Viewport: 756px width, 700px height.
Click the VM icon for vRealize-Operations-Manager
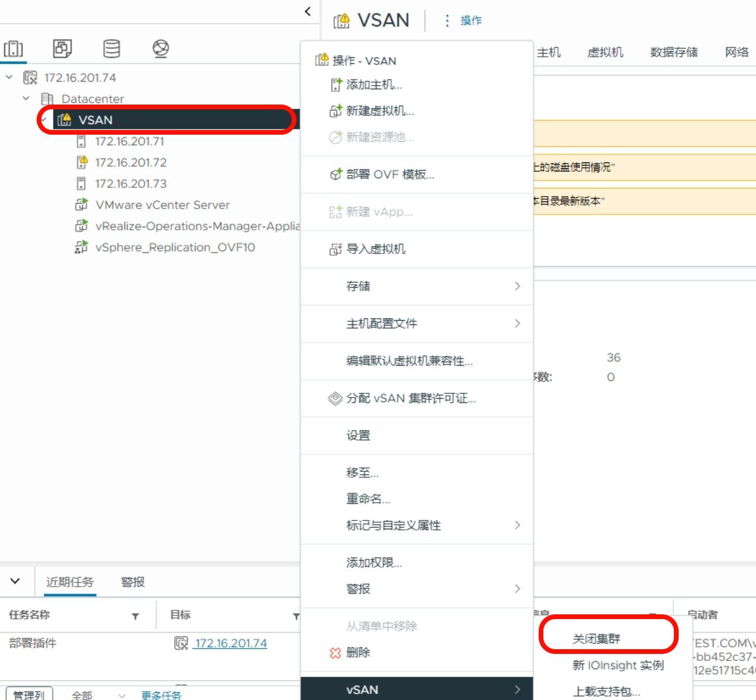coord(82,226)
